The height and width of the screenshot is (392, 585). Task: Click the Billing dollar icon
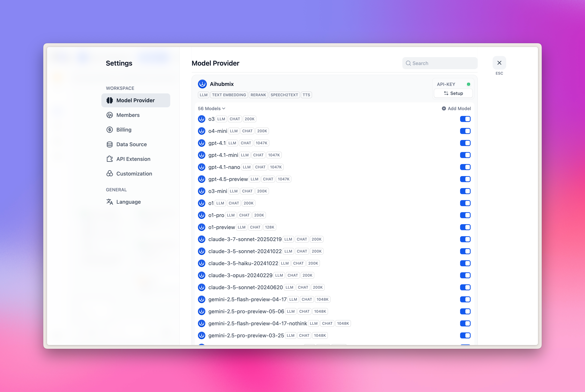click(110, 129)
